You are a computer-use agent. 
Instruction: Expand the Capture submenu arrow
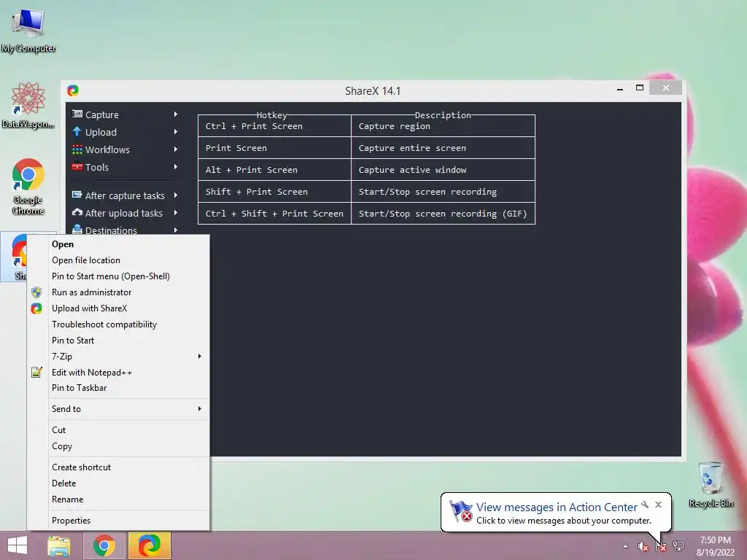click(175, 114)
